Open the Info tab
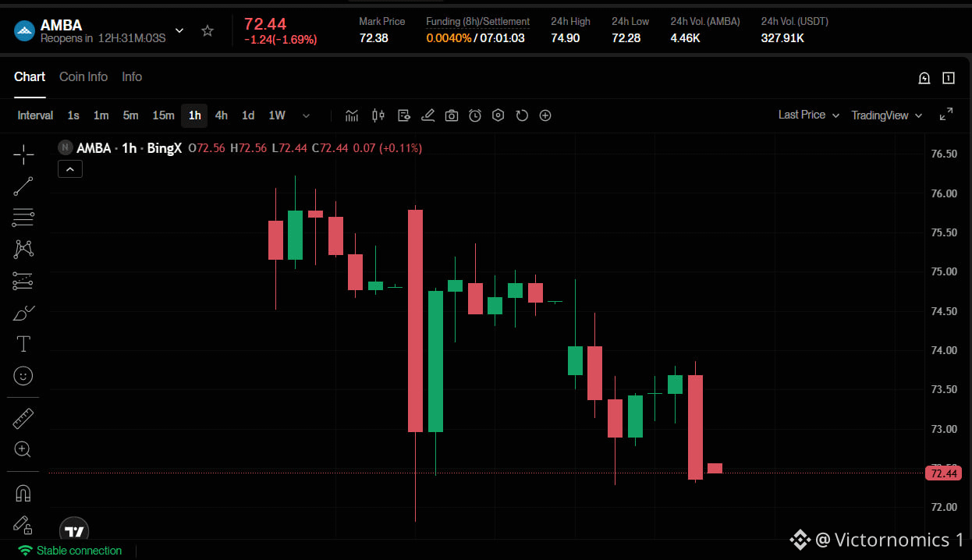 (132, 76)
